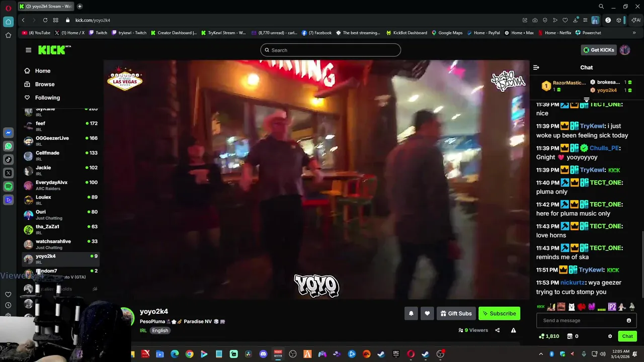Click the Gift Subs button
The width and height of the screenshot is (644, 362).
click(456, 313)
